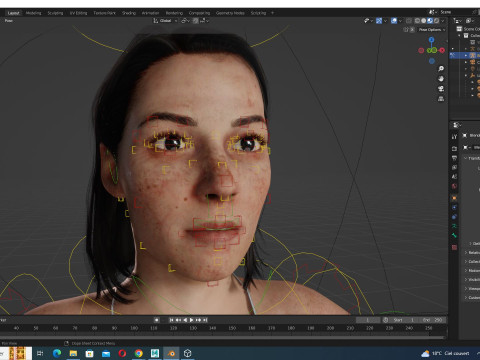This screenshot has width=480, height=360.
Task: Toggle snapping magnet in viewport header
Action: click(x=196, y=21)
